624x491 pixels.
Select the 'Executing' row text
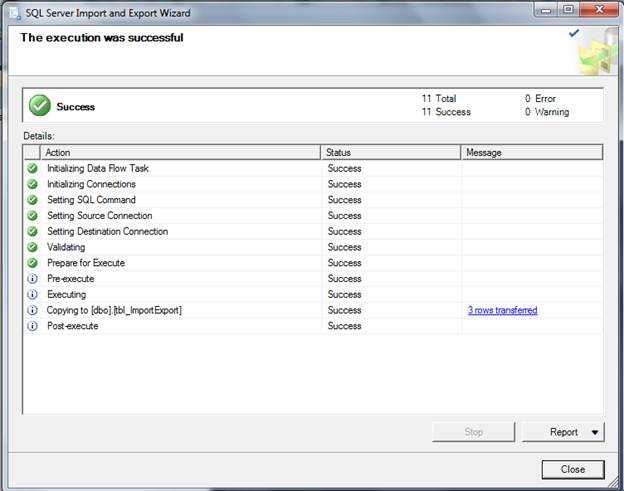66,294
